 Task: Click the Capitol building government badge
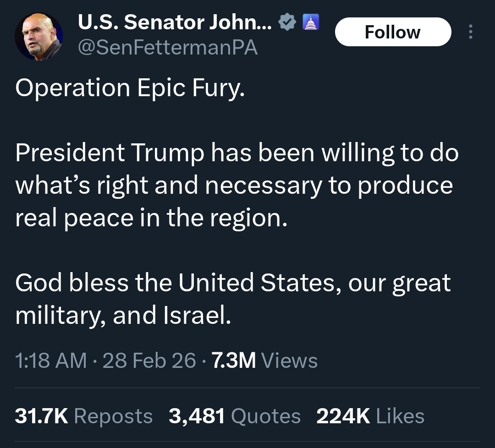point(311,22)
